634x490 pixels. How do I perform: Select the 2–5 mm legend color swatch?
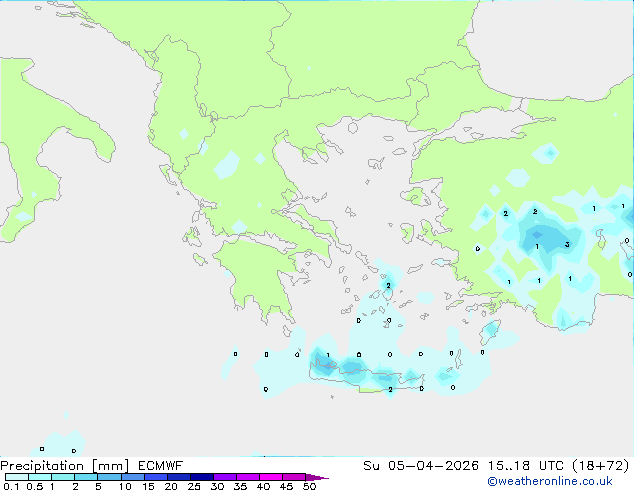[86, 477]
